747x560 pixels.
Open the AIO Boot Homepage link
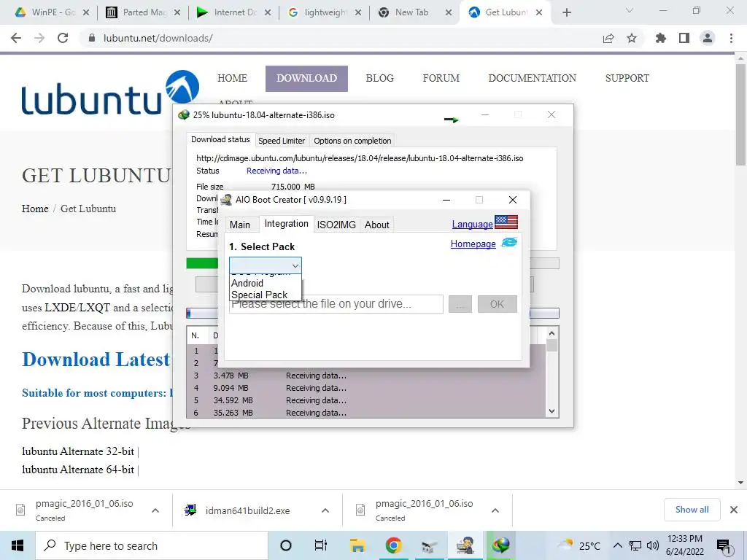(473, 244)
